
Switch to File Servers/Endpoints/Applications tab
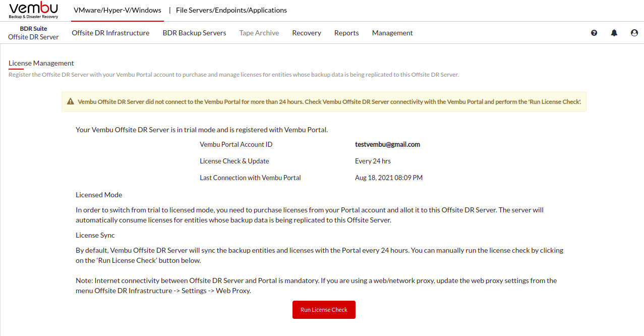[x=231, y=10]
